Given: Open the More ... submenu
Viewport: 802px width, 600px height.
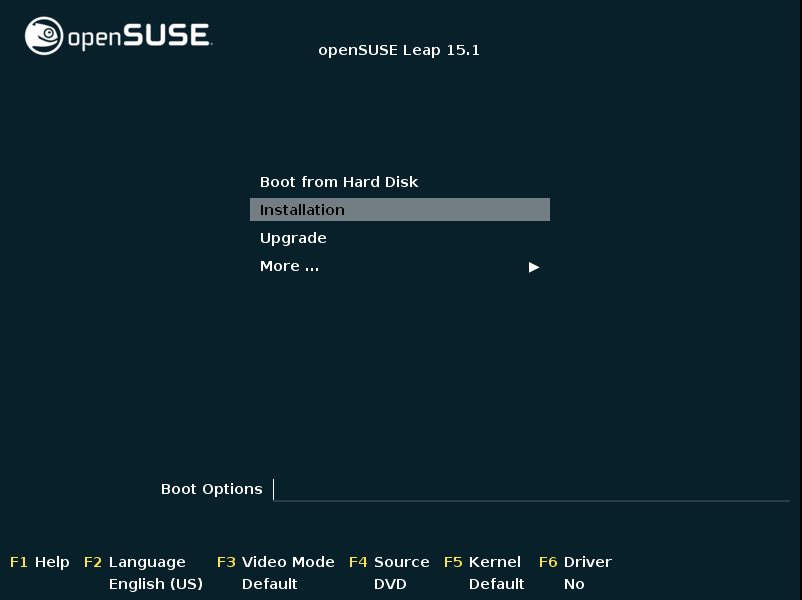Looking at the screenshot, I should pyautogui.click(x=289, y=266).
